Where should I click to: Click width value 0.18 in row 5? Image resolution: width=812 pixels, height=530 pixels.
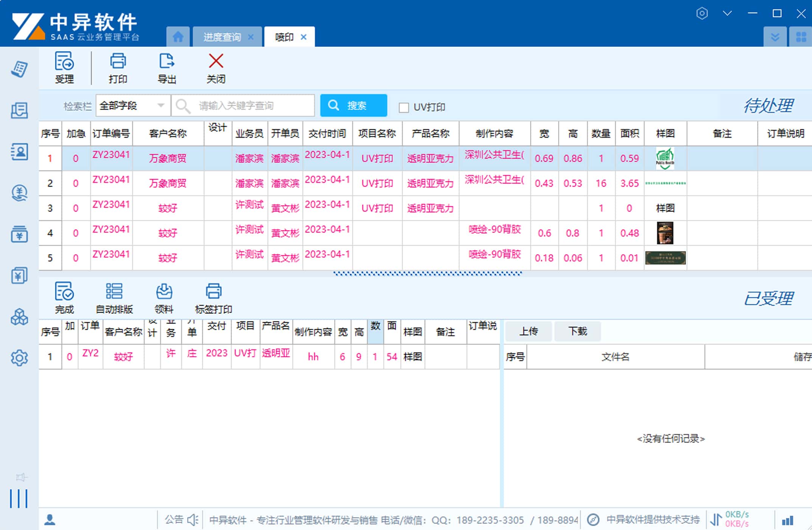544,258
